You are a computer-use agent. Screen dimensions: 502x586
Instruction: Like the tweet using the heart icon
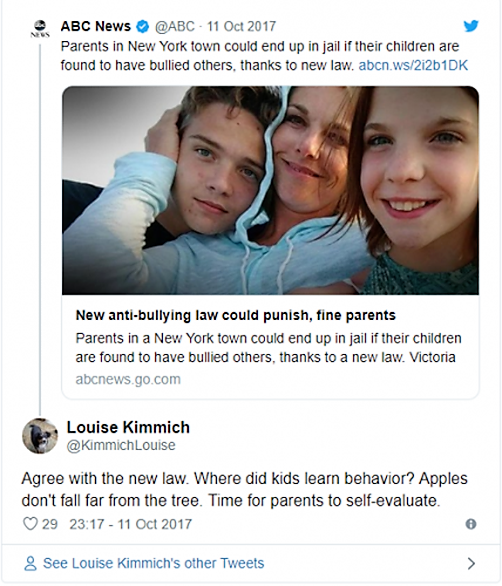pos(30,524)
